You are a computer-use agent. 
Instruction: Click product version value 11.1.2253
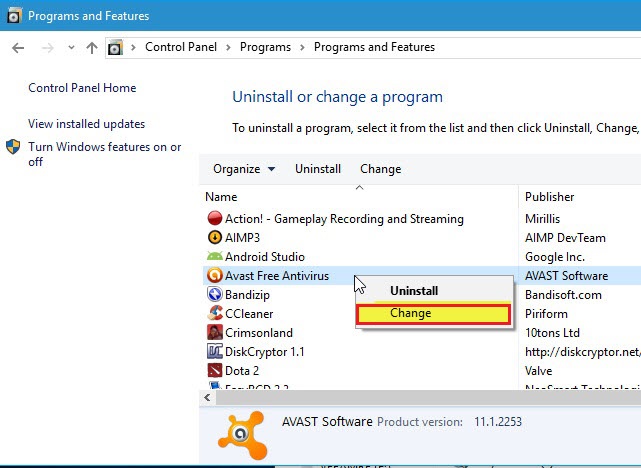click(498, 421)
